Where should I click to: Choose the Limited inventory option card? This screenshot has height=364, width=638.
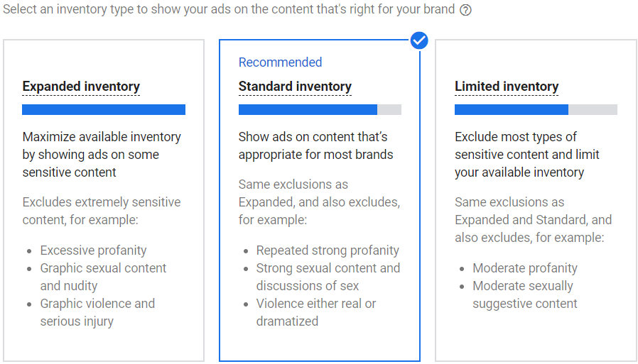click(536, 200)
